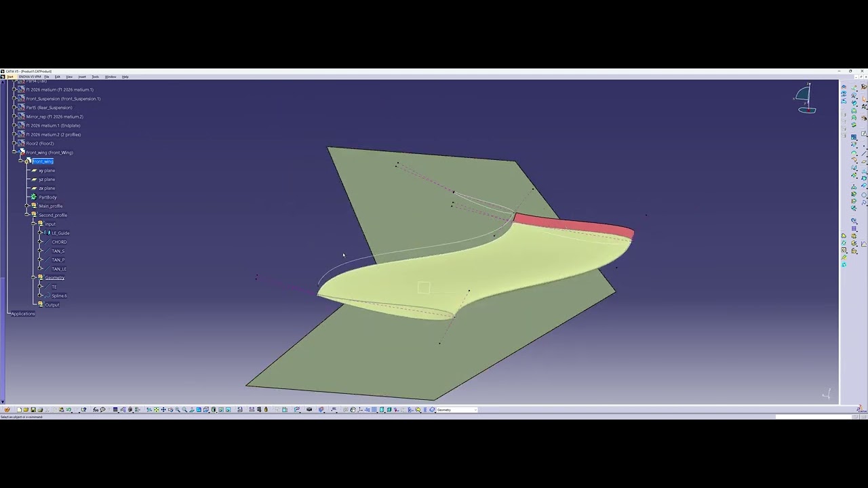Click the Zoom In magnifier
868x488 pixels.
coord(178,409)
